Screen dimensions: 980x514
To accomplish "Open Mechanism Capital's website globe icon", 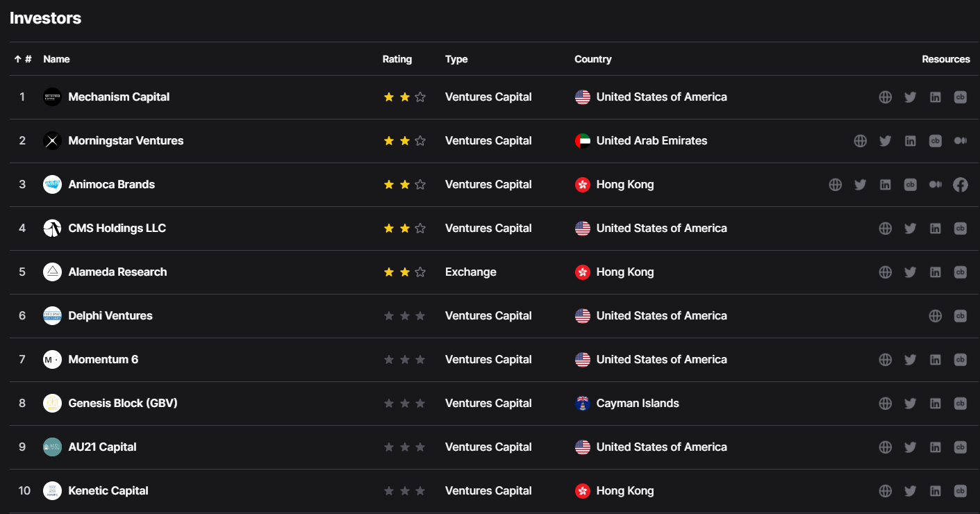I will point(885,97).
